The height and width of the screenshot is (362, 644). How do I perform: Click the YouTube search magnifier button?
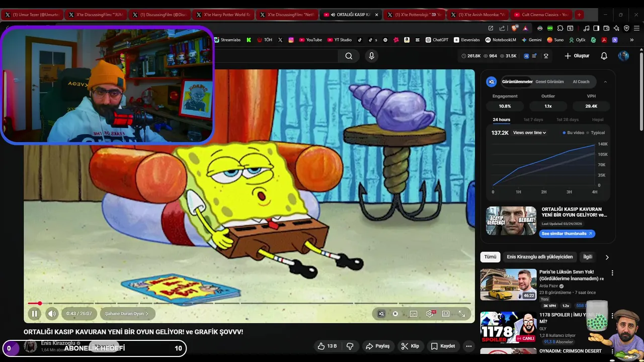349,56
